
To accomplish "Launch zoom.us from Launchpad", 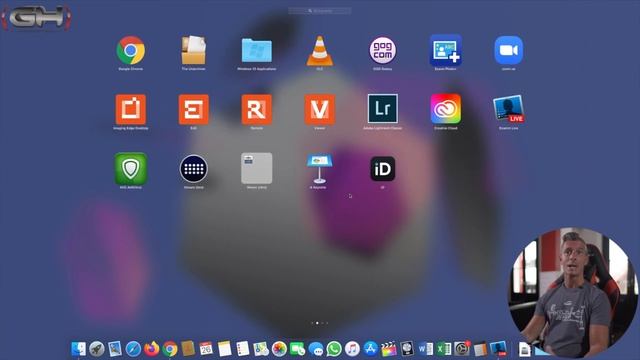I will point(508,51).
